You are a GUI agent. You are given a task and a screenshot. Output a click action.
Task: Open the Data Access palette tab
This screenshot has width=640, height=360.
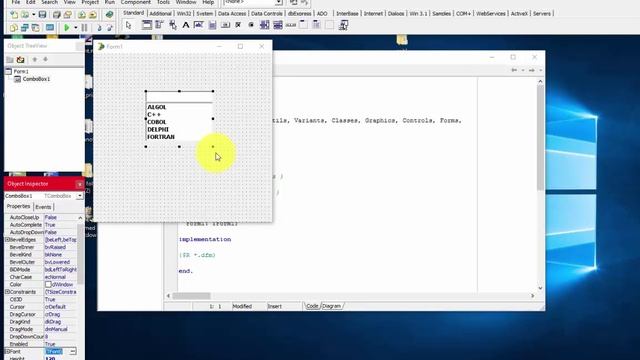pos(232,13)
